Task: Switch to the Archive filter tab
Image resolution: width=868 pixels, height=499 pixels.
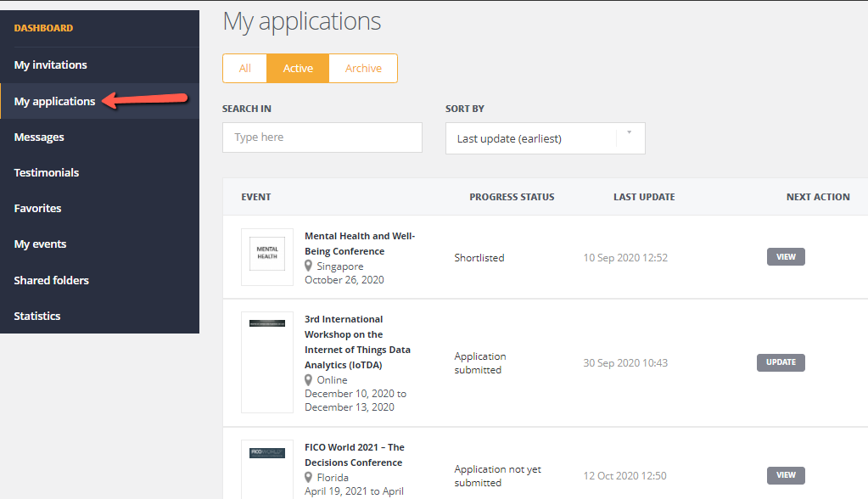Action: [363, 68]
